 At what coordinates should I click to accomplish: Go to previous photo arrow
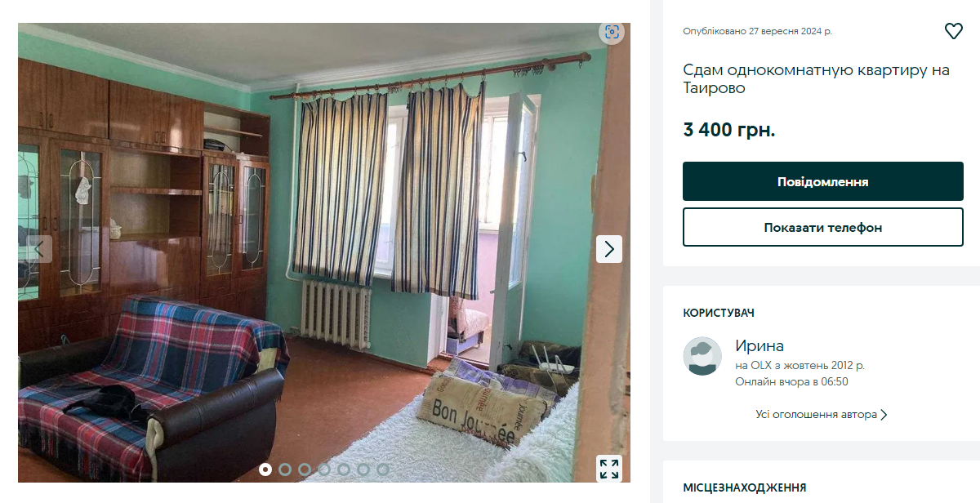click(39, 249)
